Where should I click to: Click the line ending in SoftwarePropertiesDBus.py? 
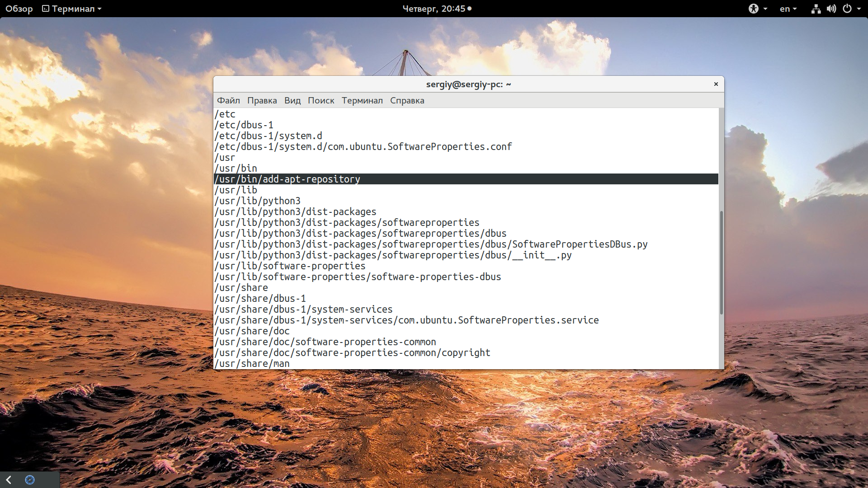tap(431, 244)
